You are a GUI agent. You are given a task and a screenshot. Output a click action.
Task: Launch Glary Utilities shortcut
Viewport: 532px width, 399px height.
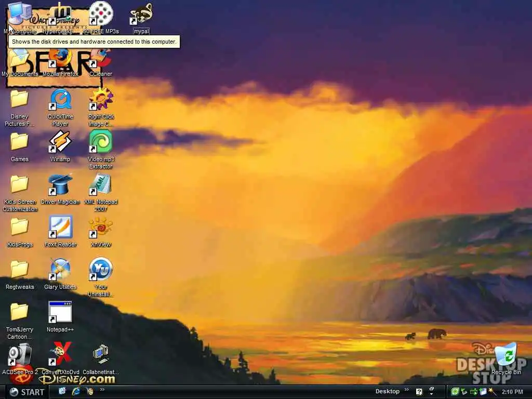(x=60, y=274)
